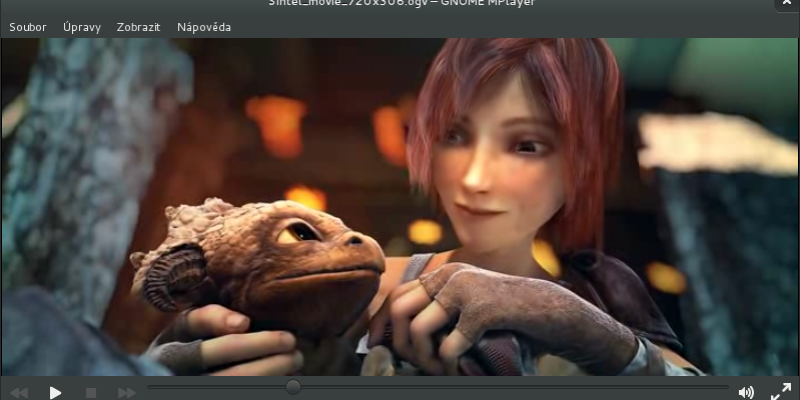Expand the Zobrazit menu
The image size is (800, 400).
point(138,27)
